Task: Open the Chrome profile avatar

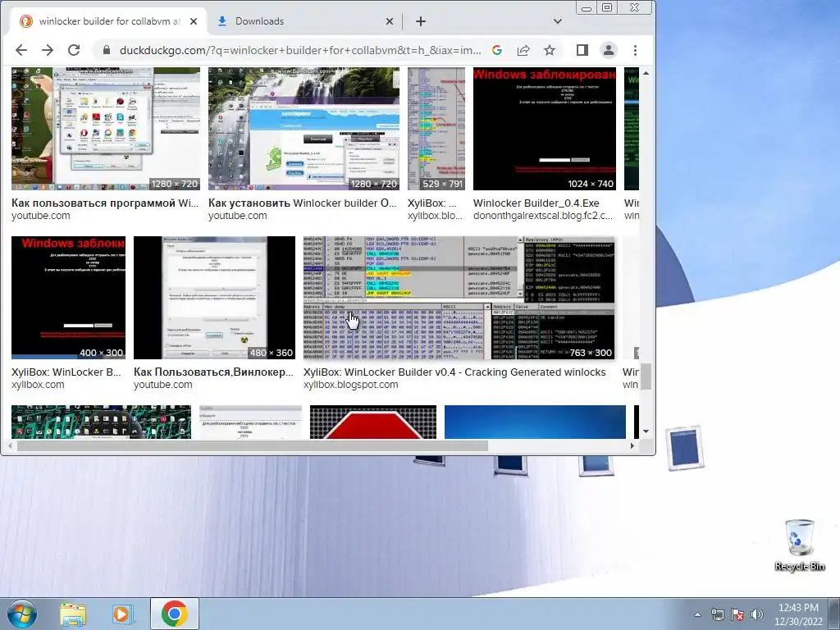Action: click(609, 50)
